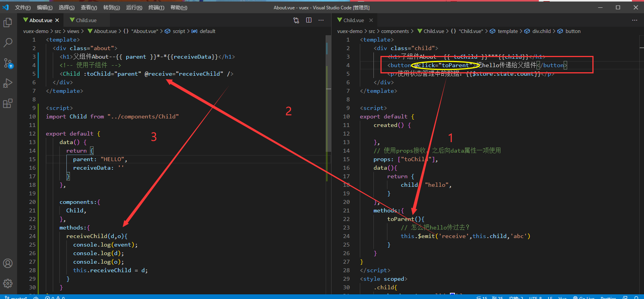This screenshot has width=644, height=299.
Task: Open the 转到(G) menu
Action: [112, 7]
